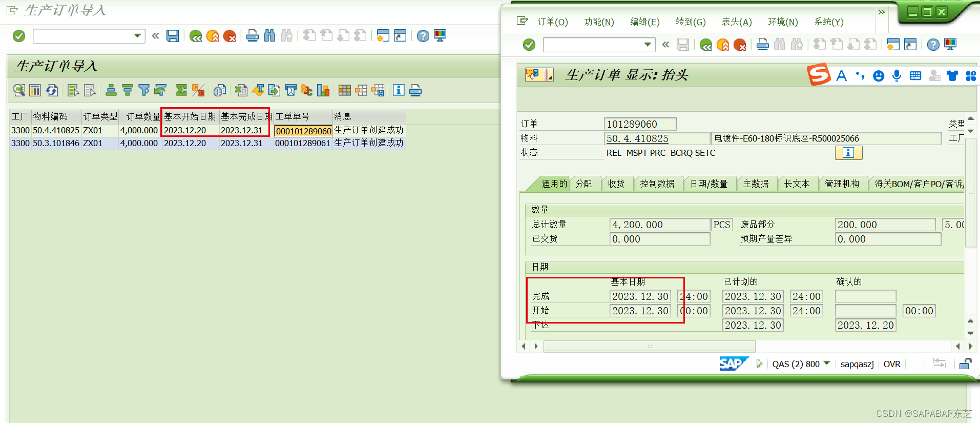
Task: Collapse command field arrows in production order window
Action: coord(665,45)
